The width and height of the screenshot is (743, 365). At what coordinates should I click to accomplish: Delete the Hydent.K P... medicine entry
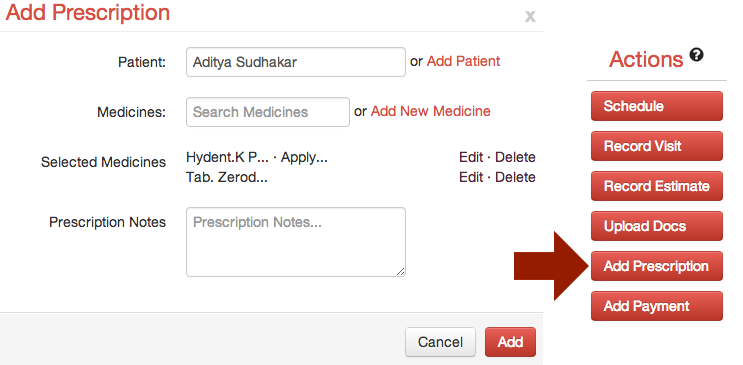point(515,157)
